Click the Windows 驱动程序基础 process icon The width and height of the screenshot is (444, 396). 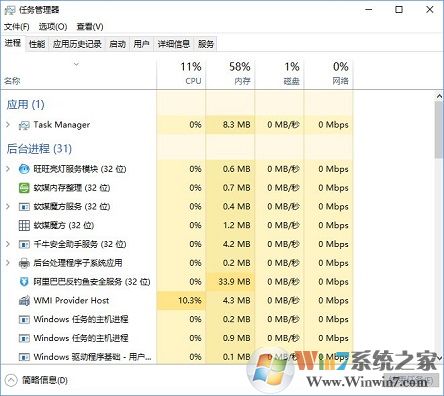[24, 357]
